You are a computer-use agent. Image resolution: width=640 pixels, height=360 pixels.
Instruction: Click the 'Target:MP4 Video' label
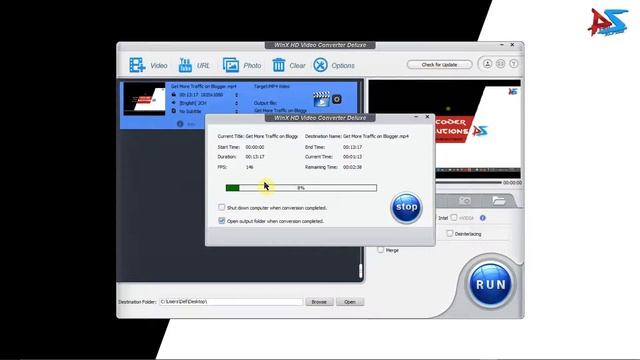[271, 87]
